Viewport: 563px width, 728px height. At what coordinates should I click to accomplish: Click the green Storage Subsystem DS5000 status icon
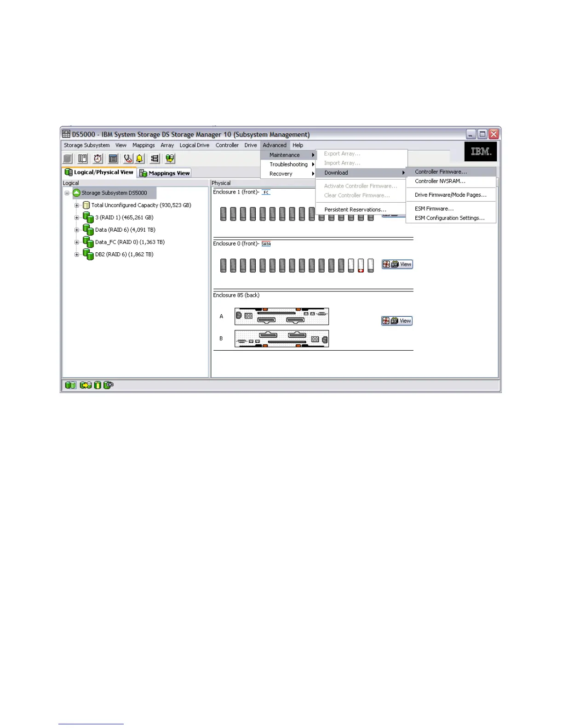point(77,193)
